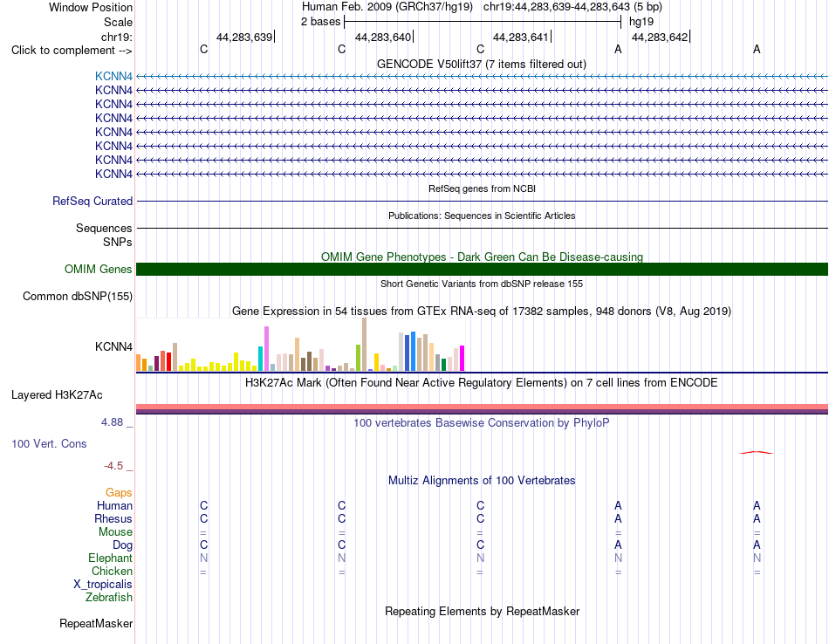Click position label 44,283,640
Image resolution: width=829 pixels, height=644 pixels.
point(383,37)
